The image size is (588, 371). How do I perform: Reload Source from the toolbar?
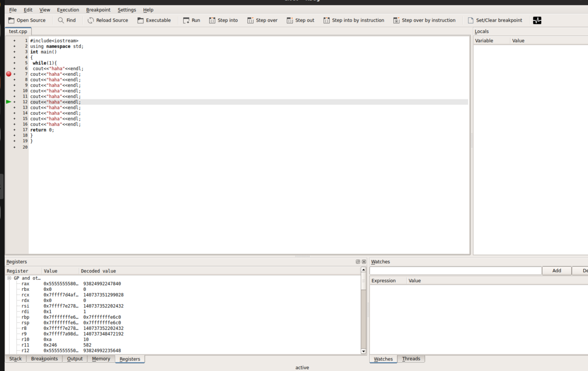[x=108, y=20]
